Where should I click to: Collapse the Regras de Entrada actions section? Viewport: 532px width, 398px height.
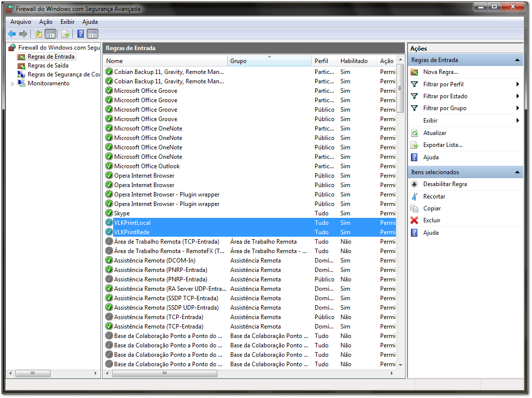[518, 60]
